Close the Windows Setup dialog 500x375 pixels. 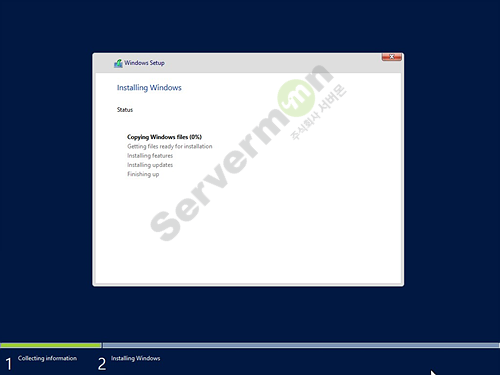click(x=392, y=57)
